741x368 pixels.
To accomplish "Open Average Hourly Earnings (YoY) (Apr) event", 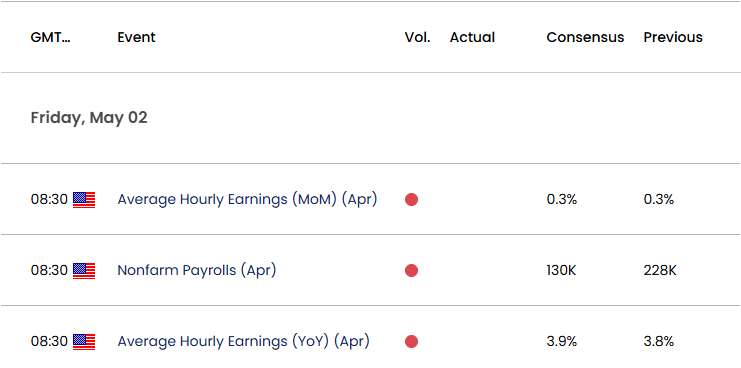I will click(243, 342).
